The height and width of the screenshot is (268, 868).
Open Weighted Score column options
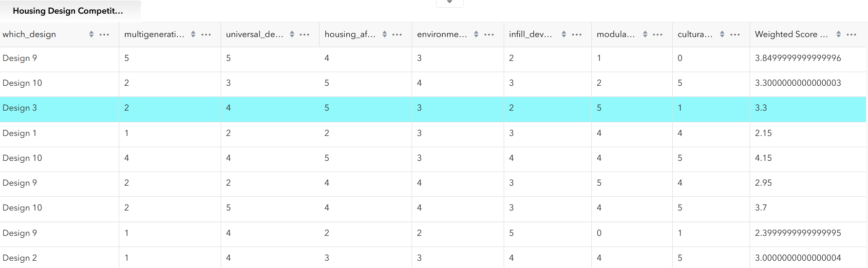pyautogui.click(x=851, y=34)
